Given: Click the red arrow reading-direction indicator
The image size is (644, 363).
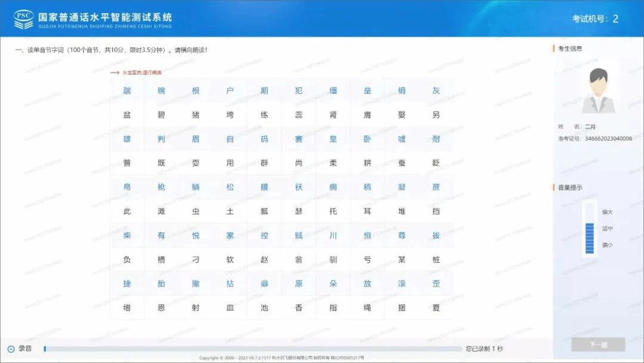Looking at the screenshot, I should (x=115, y=72).
